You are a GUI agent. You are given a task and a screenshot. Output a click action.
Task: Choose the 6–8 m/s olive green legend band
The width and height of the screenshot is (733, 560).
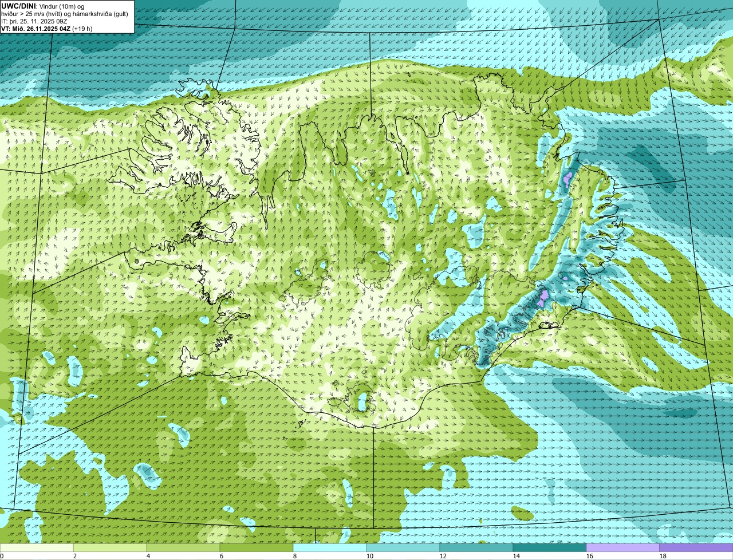coord(257,548)
